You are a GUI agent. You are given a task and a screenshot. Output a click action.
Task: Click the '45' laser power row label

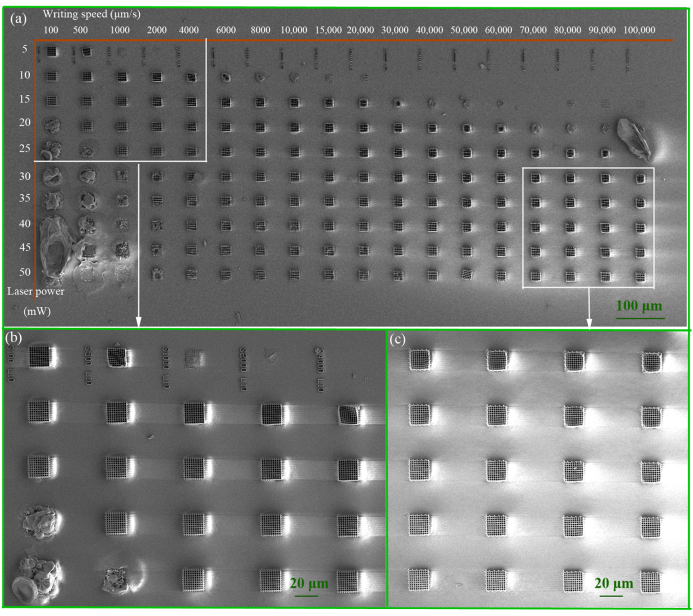coord(24,248)
